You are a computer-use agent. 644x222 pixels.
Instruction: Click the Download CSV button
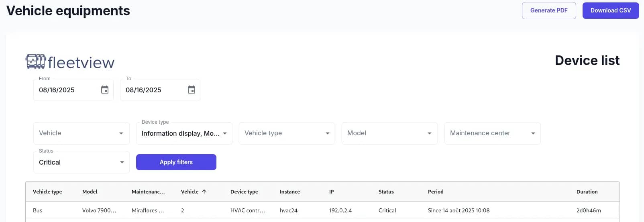tap(611, 10)
